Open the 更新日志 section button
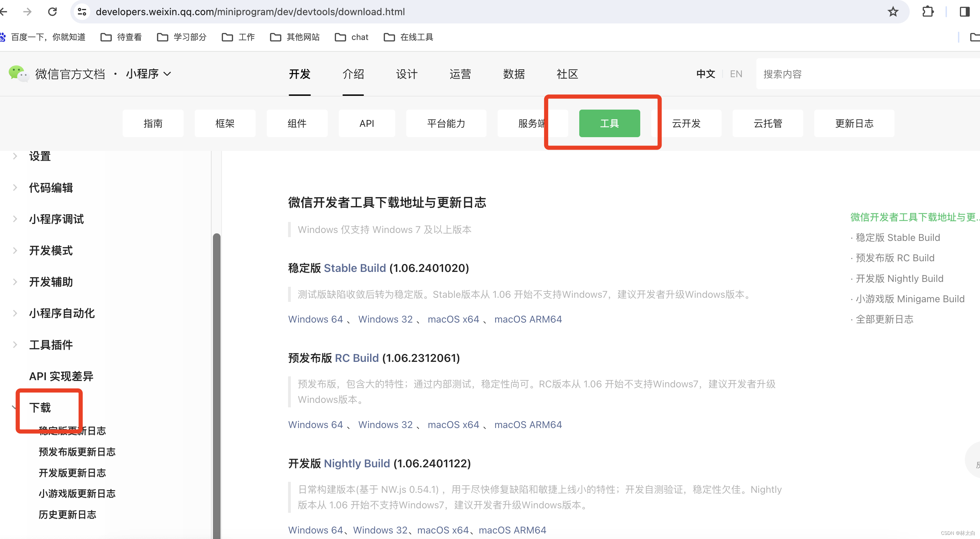Screen dimensions: 980x539 [854, 123]
